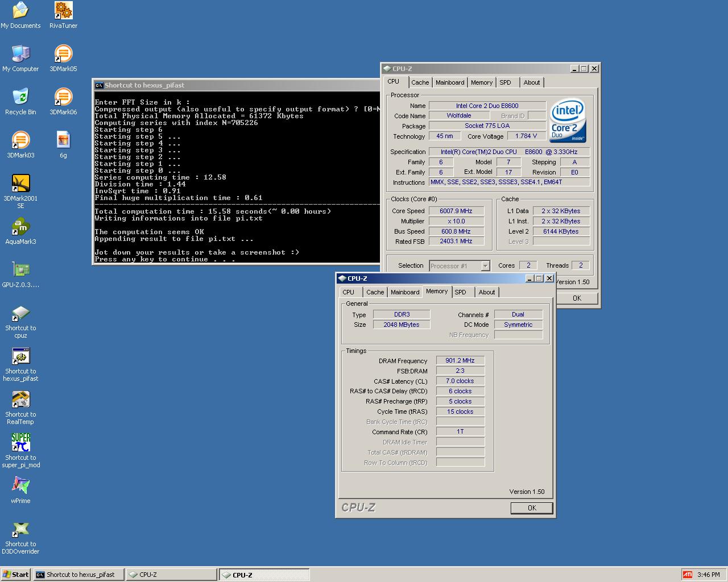Activate the second, pressed CPU-Z taskbar button
This screenshot has height=582, width=728.
(x=264, y=575)
